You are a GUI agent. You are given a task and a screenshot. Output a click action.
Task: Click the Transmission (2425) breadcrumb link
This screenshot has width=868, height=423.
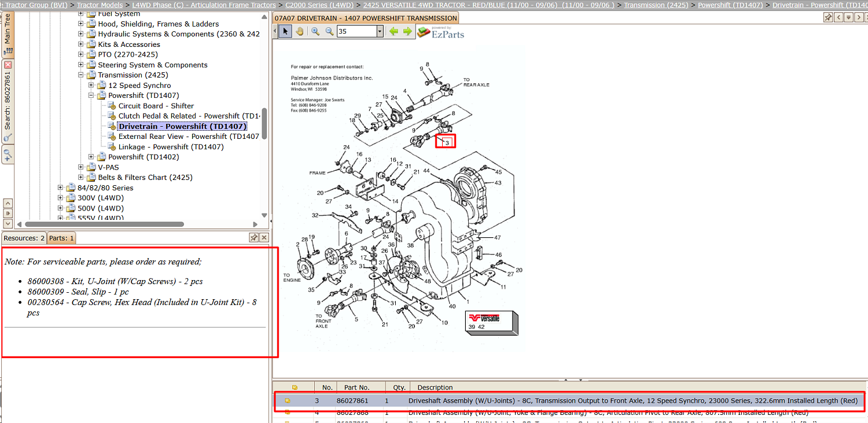pos(656,5)
